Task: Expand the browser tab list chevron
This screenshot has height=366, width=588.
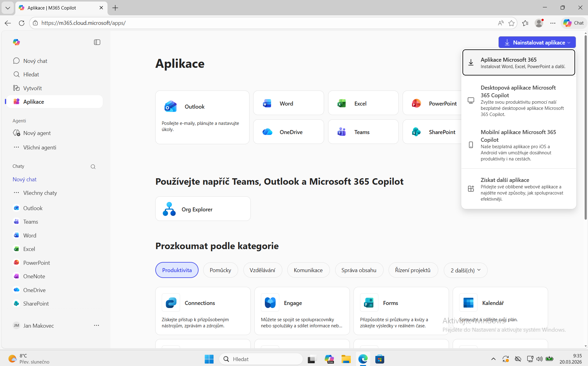Action: [x=8, y=8]
